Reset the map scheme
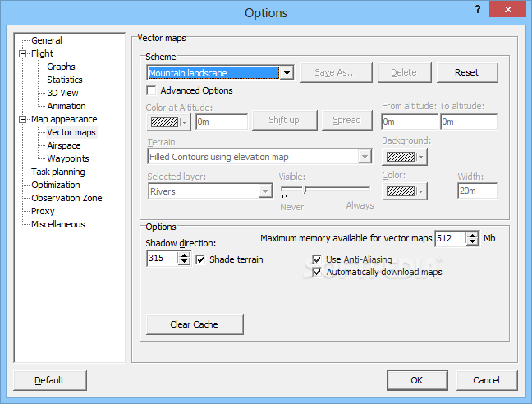This screenshot has height=404, width=532. [467, 72]
